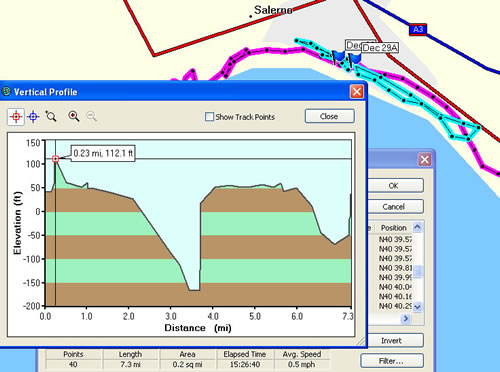Click the Close button in profile
The height and width of the screenshot is (372, 500).
[329, 116]
